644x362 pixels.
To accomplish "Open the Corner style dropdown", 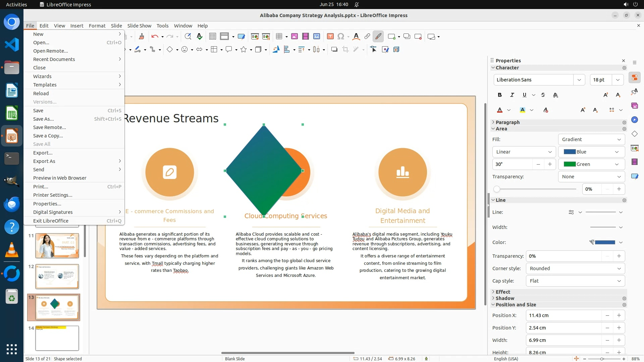I will click(x=575, y=268).
